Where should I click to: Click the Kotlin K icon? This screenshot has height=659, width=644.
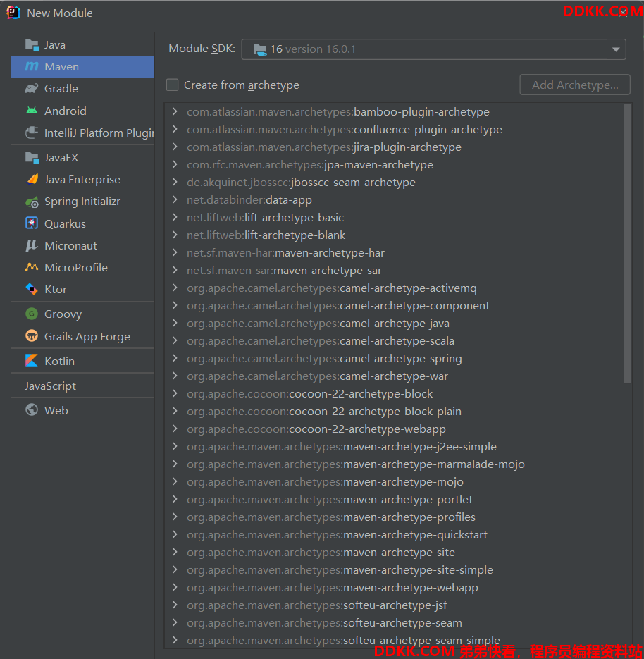(x=32, y=361)
